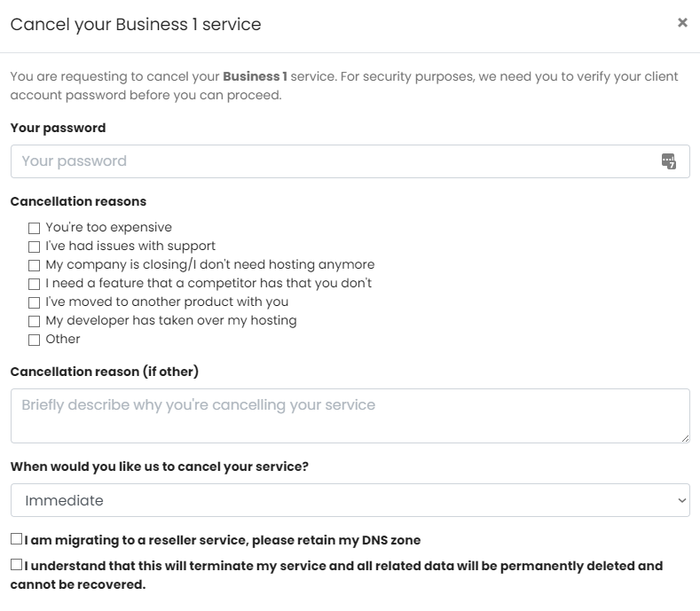Click the You're too expensive label text

coord(108,227)
